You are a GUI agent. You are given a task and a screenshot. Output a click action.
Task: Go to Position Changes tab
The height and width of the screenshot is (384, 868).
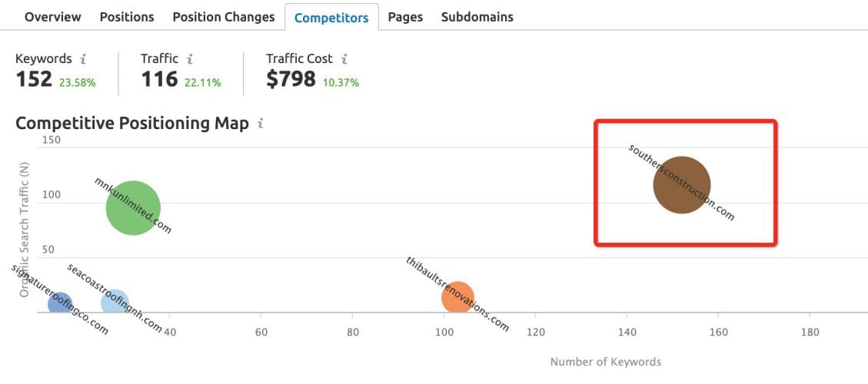[224, 17]
